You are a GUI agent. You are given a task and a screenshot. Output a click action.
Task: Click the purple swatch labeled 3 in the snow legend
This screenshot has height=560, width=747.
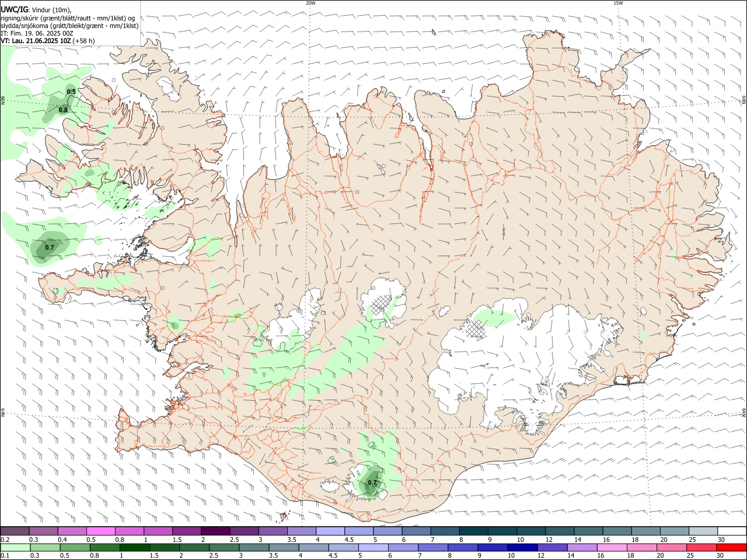click(273, 531)
